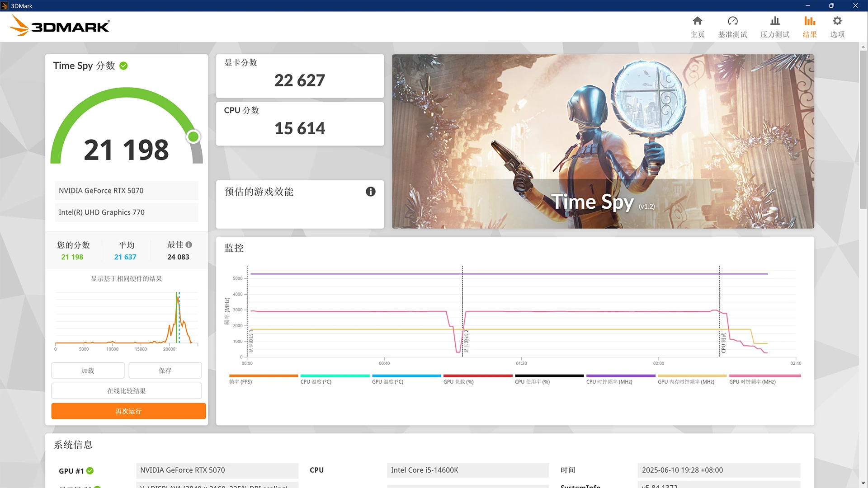Toggle CPU 使用率 (%) black legend

(x=549, y=379)
